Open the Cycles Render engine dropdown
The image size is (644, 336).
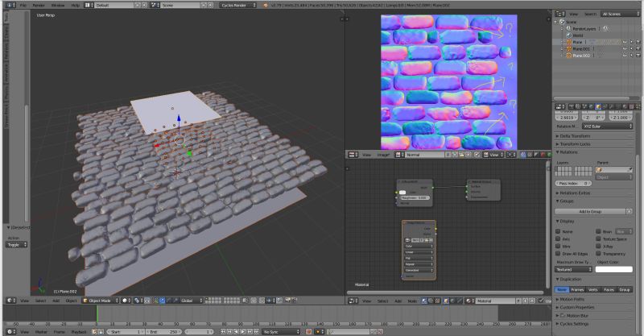point(237,6)
